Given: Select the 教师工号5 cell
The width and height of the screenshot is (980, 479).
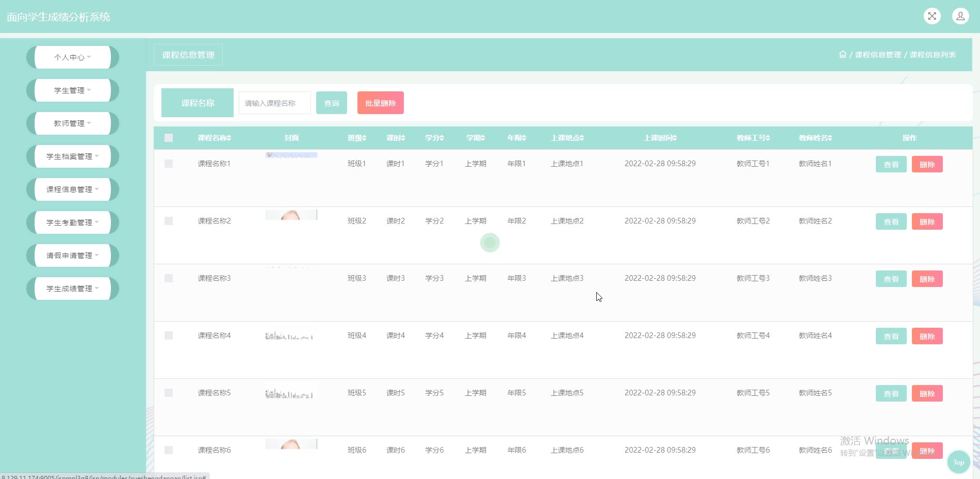Looking at the screenshot, I should click(x=753, y=393).
